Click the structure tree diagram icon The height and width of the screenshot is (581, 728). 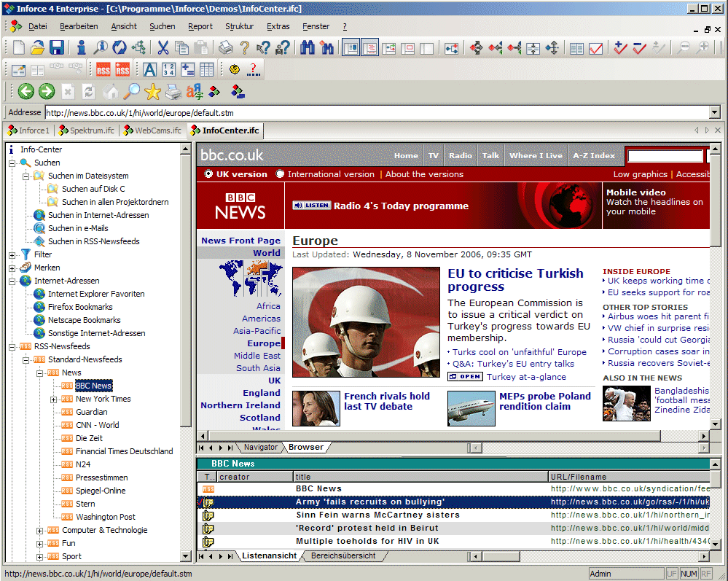pyautogui.click(x=138, y=47)
